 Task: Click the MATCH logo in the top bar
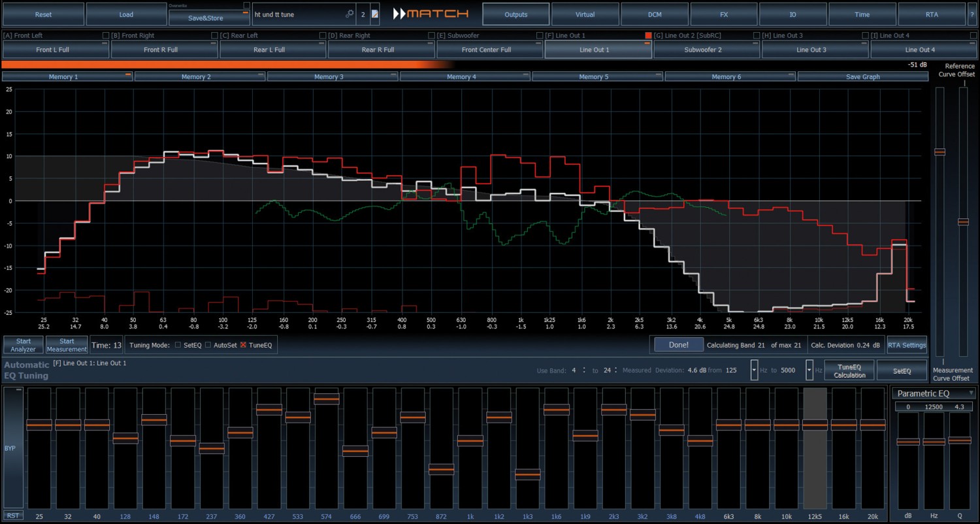pos(431,14)
